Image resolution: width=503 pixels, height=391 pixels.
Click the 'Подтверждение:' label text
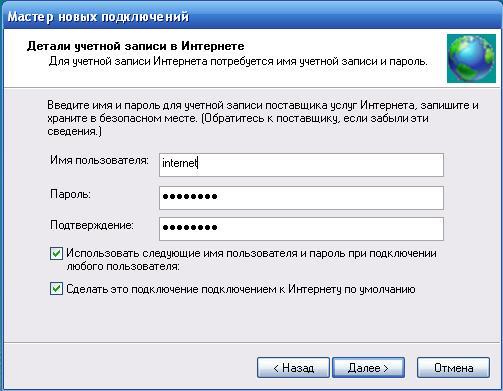pos(92,226)
